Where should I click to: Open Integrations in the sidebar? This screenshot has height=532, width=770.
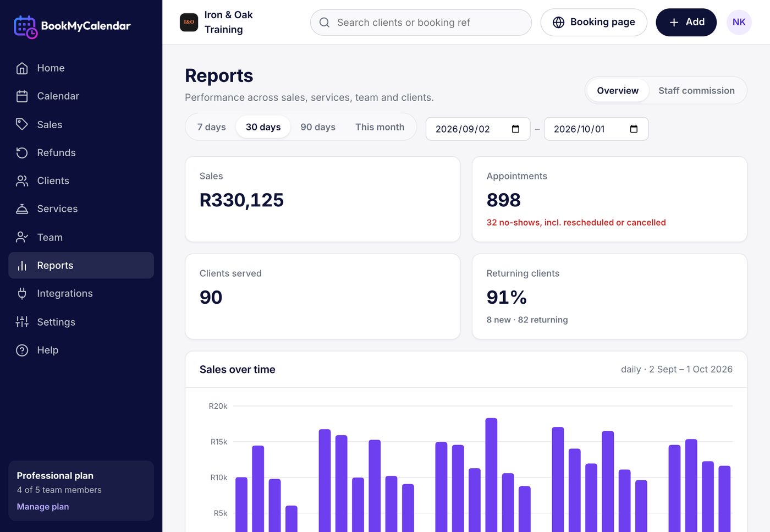click(x=81, y=294)
